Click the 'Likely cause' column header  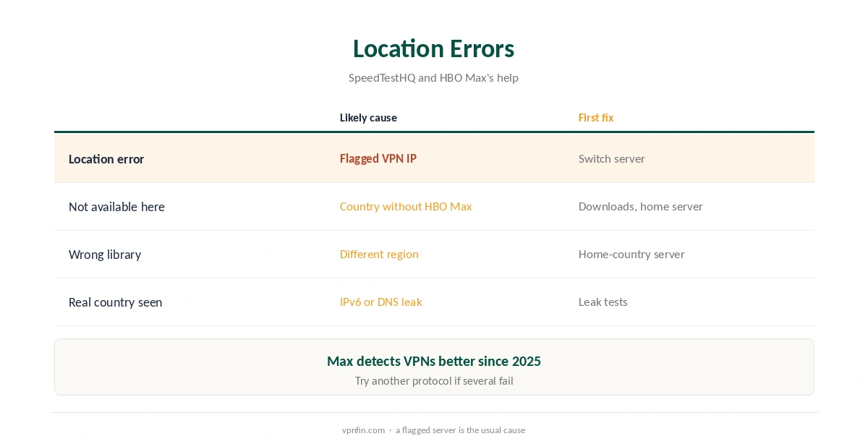point(368,118)
